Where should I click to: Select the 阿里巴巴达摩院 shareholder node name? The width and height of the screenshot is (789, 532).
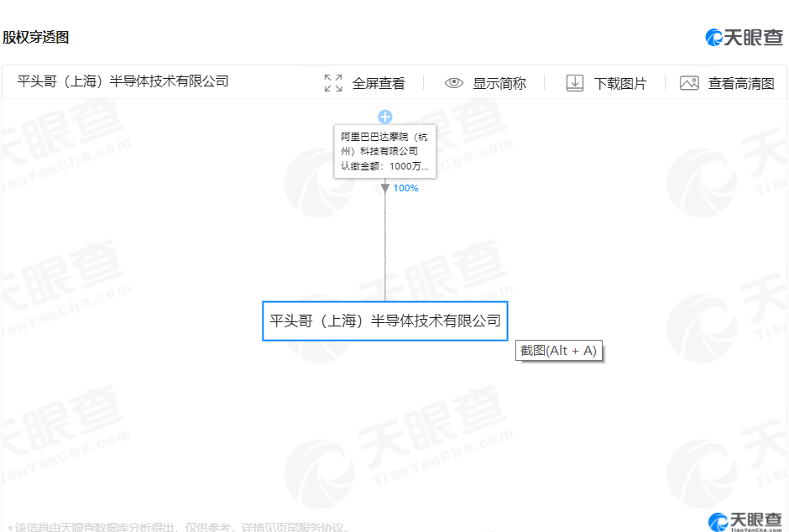pos(384,143)
